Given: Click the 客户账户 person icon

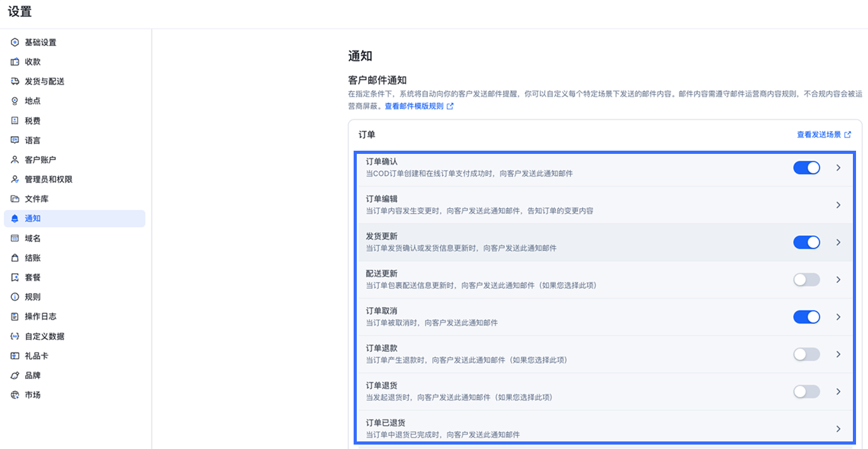Looking at the screenshot, I should pyautogui.click(x=14, y=160).
